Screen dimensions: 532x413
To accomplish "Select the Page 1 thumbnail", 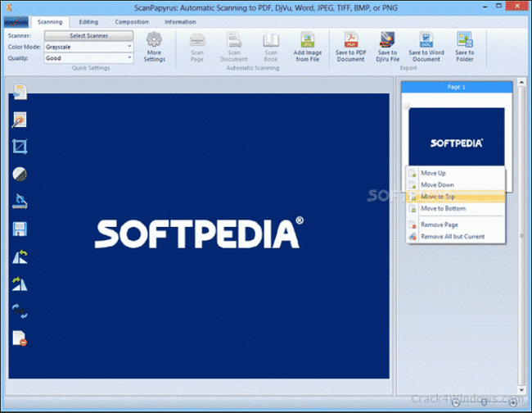I will click(x=457, y=137).
